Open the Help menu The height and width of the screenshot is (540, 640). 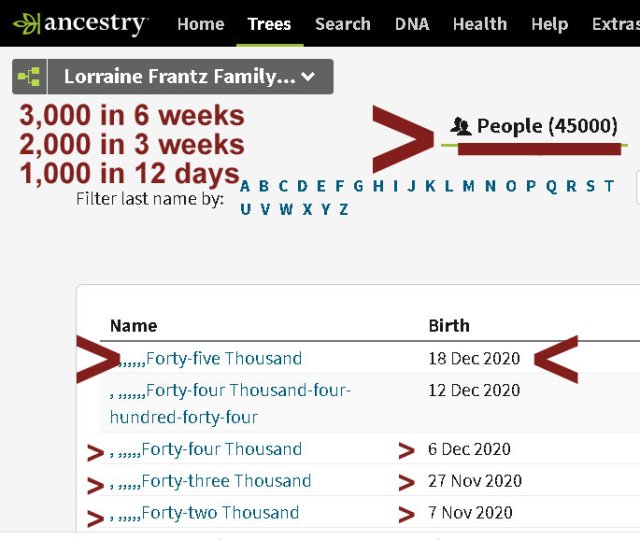click(x=549, y=24)
